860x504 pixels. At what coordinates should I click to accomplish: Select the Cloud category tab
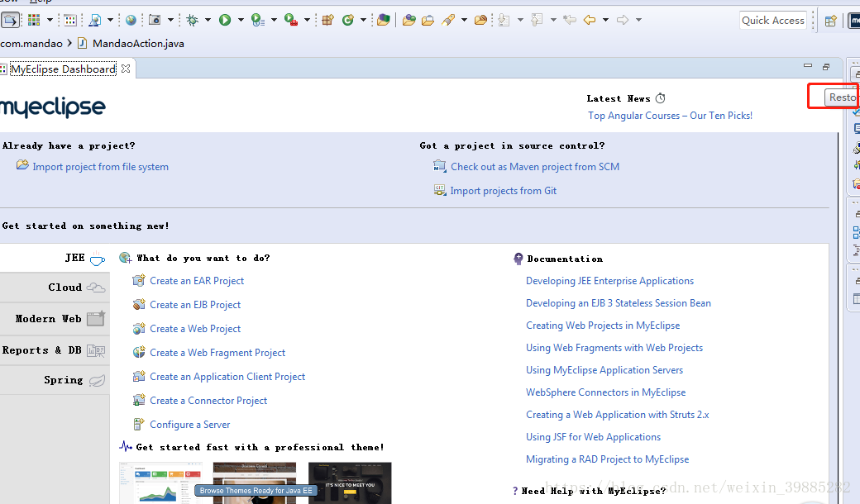55,288
